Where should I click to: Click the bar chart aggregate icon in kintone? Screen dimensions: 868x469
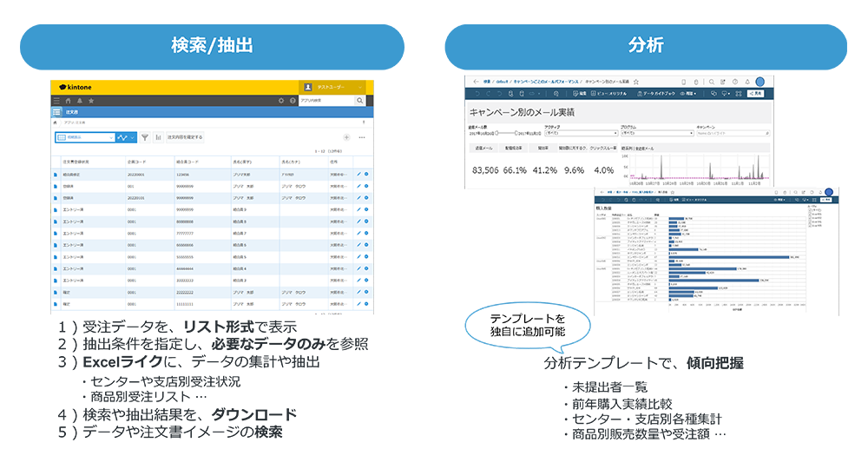(158, 137)
